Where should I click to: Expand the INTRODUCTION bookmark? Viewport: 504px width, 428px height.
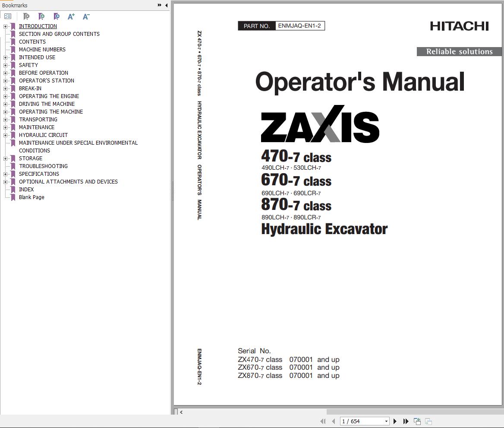tap(5, 26)
